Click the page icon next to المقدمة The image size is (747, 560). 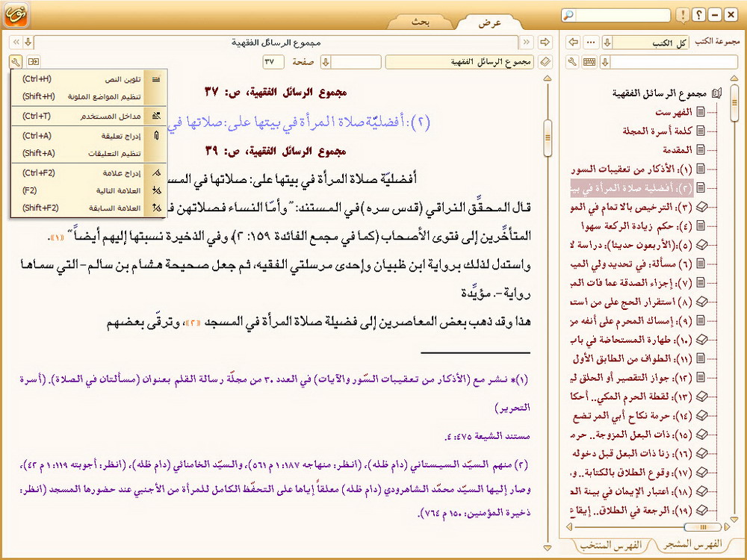(701, 149)
